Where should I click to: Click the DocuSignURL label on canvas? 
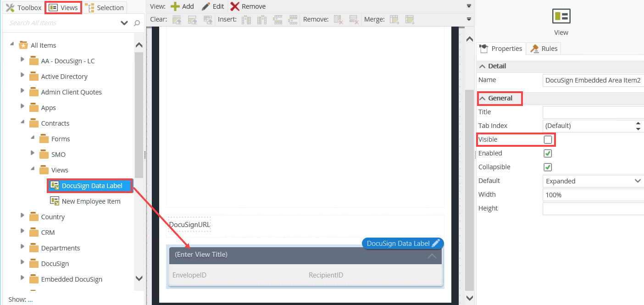coord(189,225)
